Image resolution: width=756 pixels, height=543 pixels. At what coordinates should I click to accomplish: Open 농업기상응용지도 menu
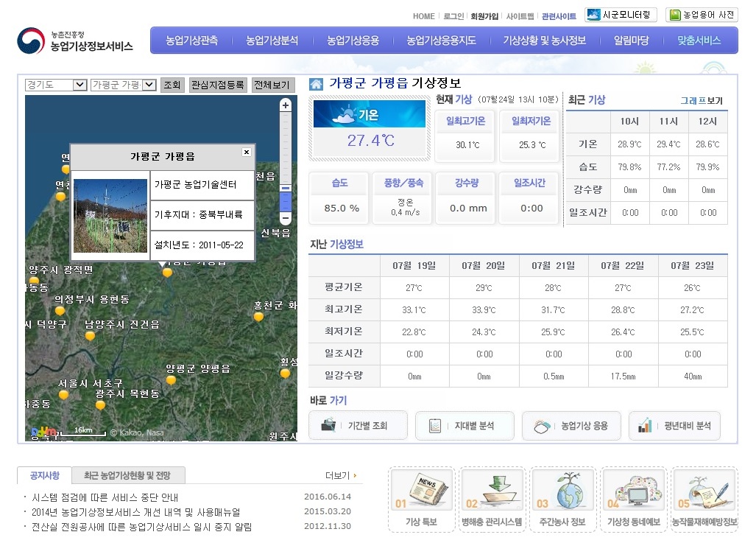tap(441, 41)
